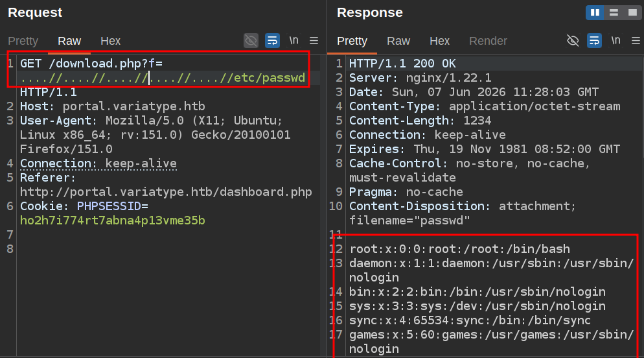
Task: Click the sys:x:3:3 passwd entry
Action: (x=477, y=306)
